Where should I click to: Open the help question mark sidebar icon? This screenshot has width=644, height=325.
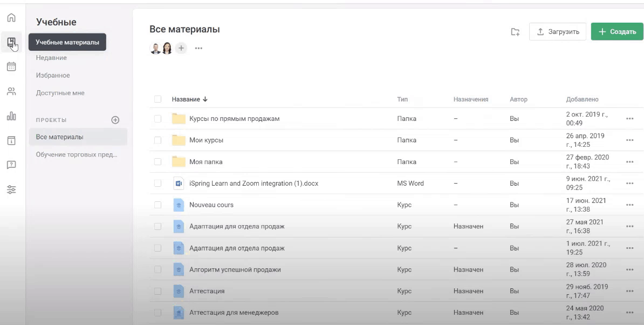11,165
